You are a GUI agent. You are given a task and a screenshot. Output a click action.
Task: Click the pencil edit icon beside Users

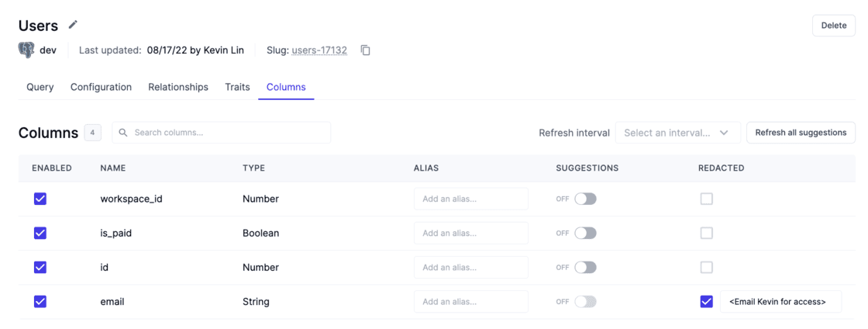[73, 25]
